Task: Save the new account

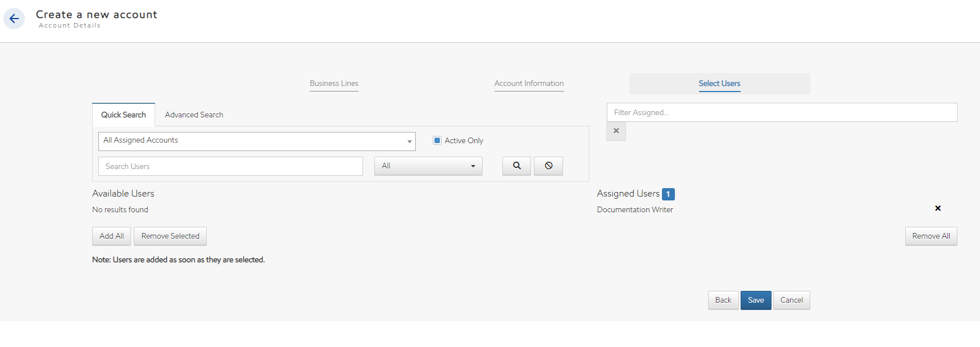Action: [755, 300]
